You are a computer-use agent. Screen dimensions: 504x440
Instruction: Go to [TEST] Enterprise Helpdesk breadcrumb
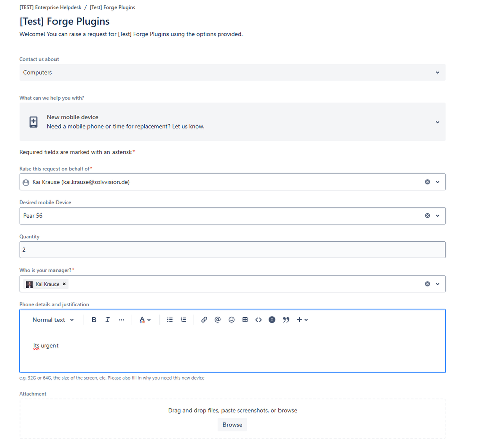[50, 7]
